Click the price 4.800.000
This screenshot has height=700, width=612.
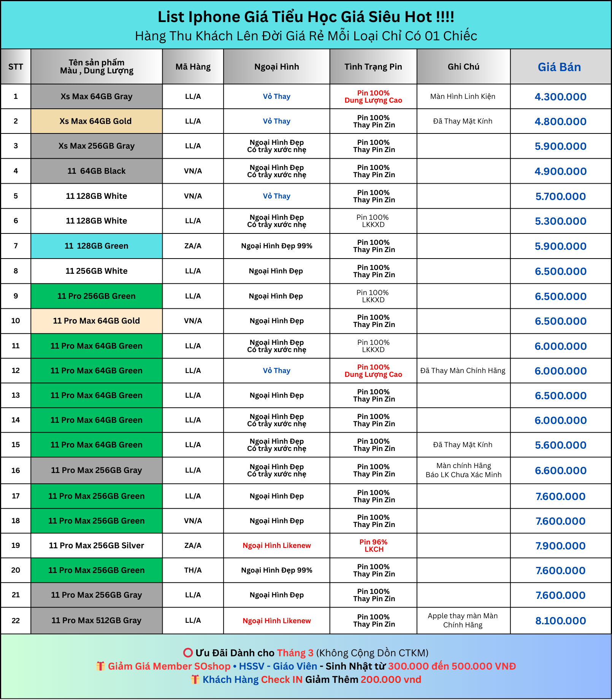click(561, 122)
